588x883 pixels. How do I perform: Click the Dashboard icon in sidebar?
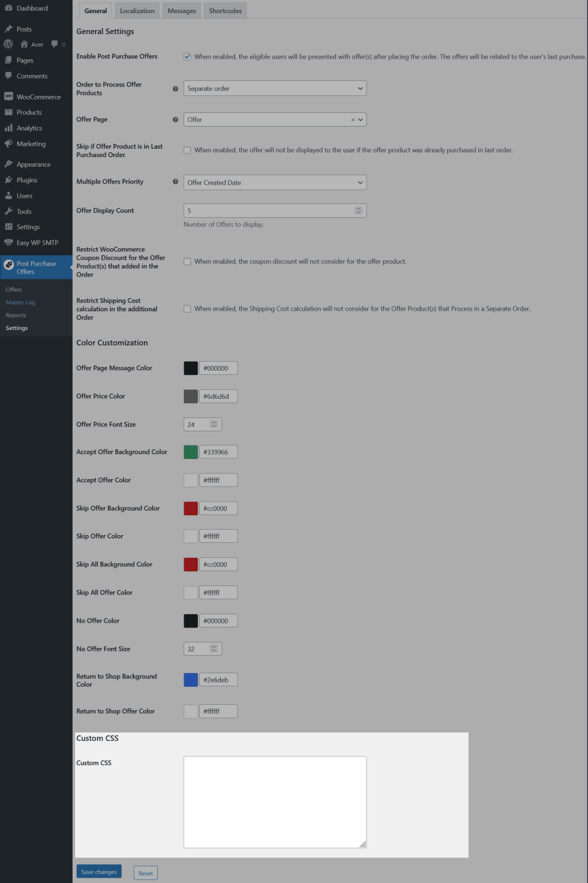(8, 8)
